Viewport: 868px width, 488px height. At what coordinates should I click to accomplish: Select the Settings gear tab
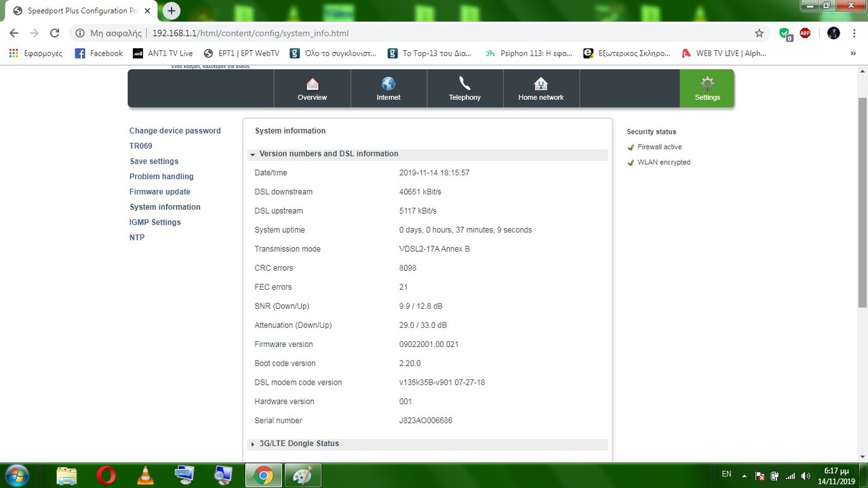(707, 88)
